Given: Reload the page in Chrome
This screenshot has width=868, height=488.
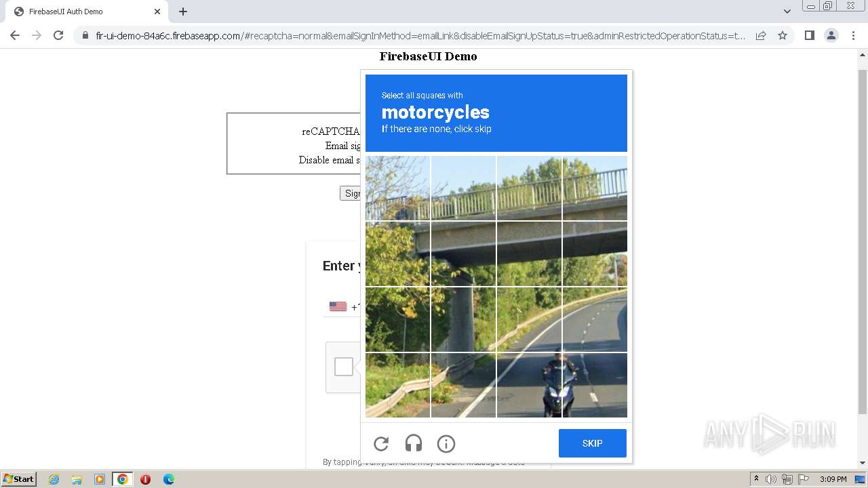Looking at the screenshot, I should click(x=58, y=35).
